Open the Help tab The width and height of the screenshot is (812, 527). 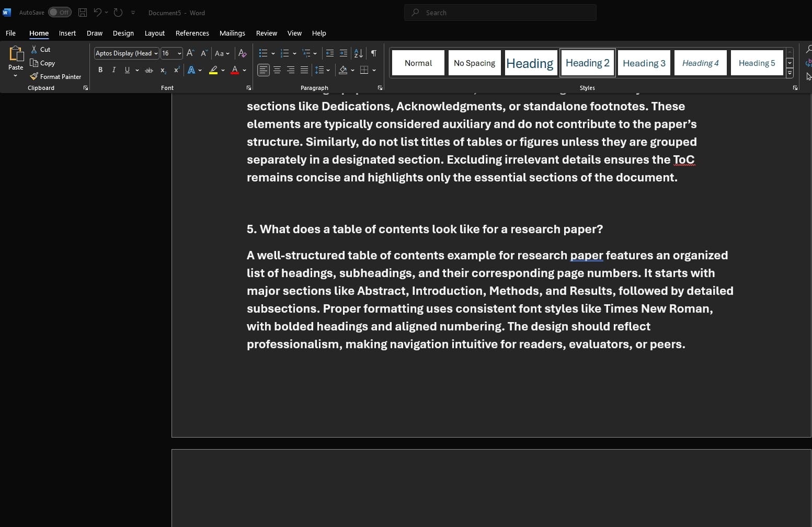(x=319, y=33)
